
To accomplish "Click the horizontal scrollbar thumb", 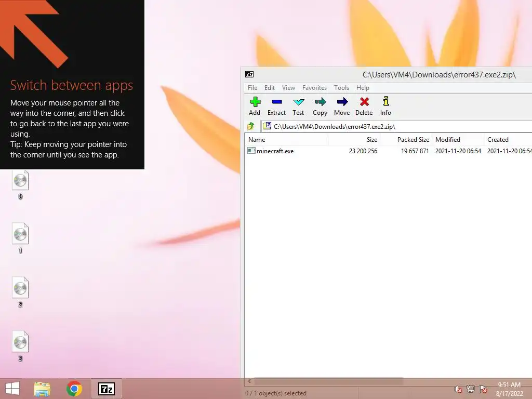I will pyautogui.click(x=328, y=381).
